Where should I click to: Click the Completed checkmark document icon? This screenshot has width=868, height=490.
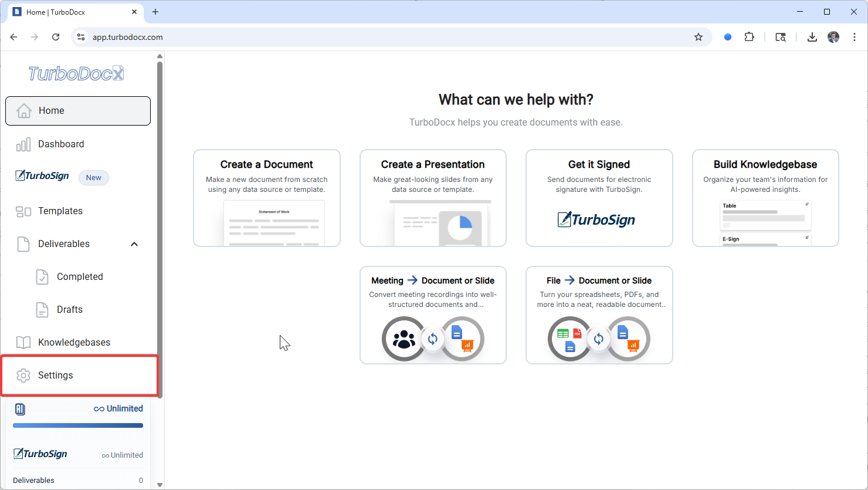pos(42,277)
